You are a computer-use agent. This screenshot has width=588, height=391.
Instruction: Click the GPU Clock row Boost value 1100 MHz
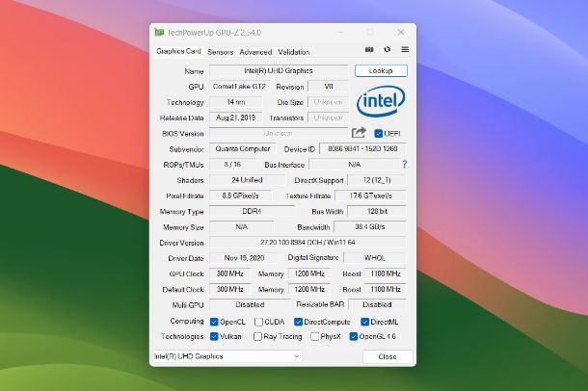(386, 274)
